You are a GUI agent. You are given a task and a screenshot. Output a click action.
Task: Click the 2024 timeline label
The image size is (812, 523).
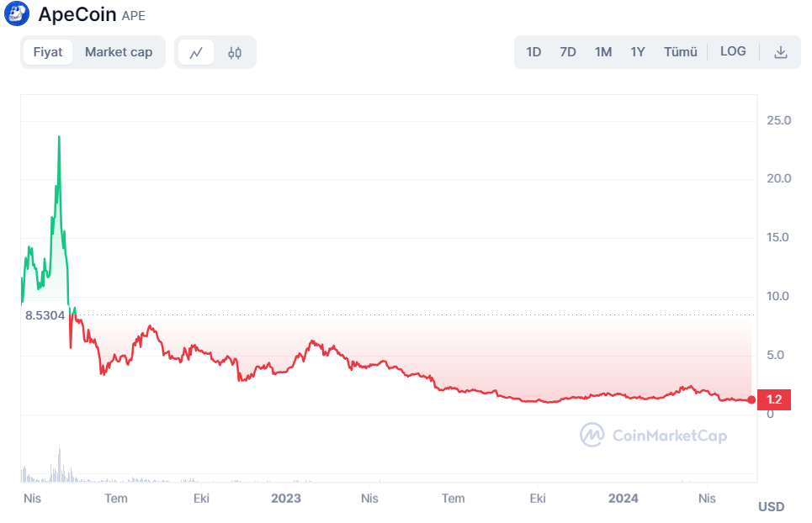624,498
